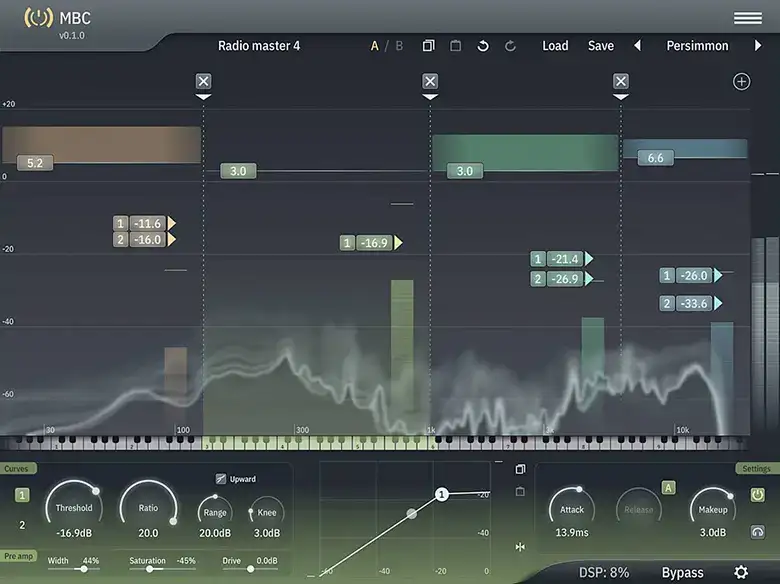Open the Curves tab

[17, 469]
